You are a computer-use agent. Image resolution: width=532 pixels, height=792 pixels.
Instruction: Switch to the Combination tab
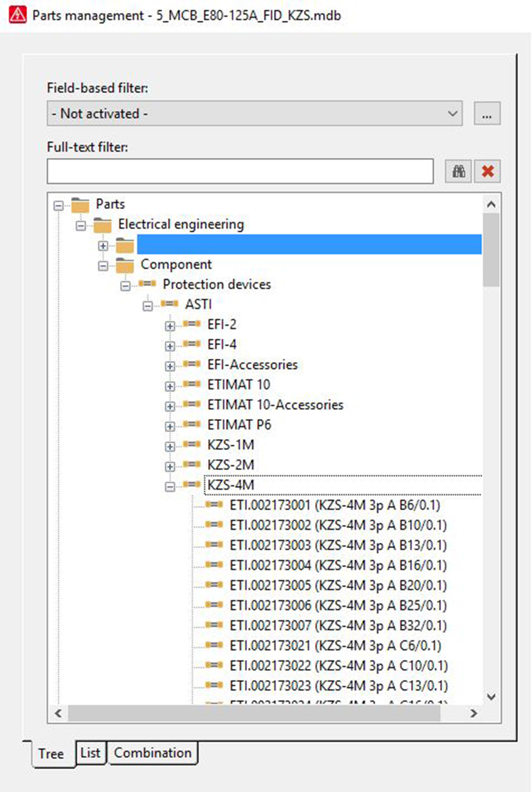point(153,752)
